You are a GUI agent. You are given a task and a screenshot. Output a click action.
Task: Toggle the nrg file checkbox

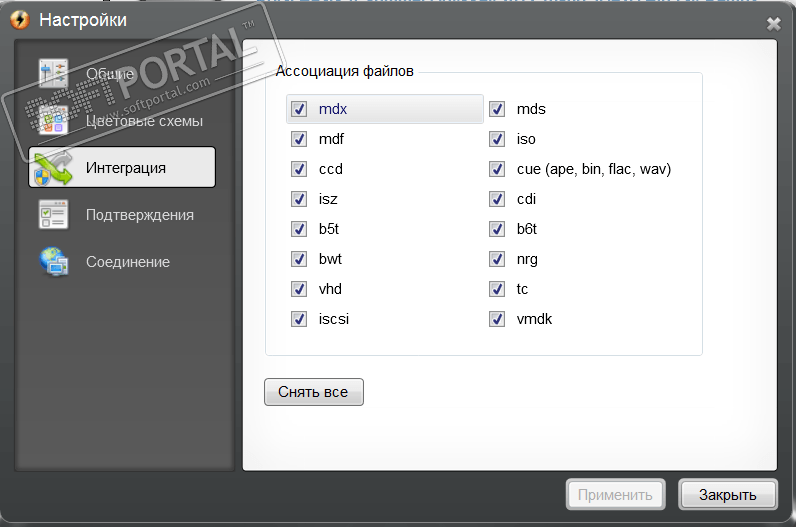(x=497, y=259)
